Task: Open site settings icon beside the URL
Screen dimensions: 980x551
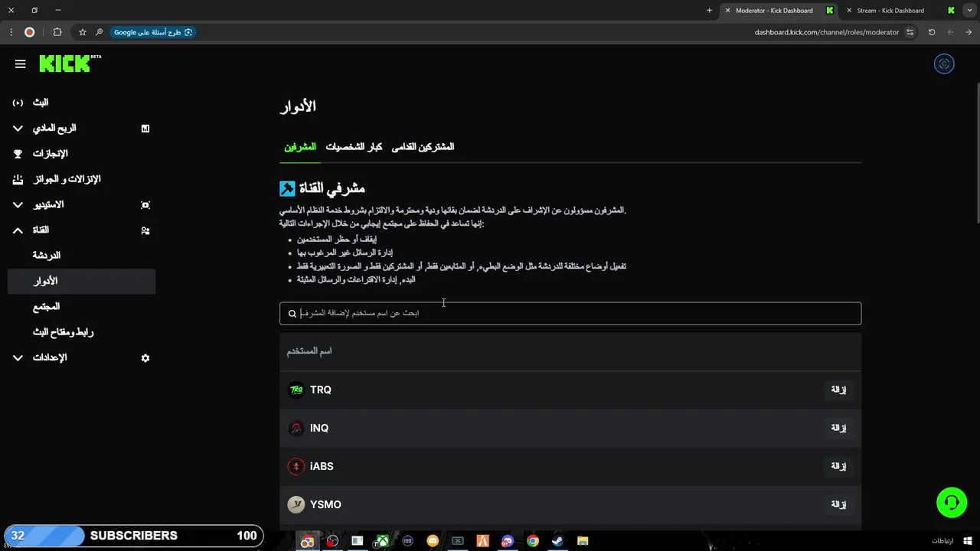Action: click(910, 32)
